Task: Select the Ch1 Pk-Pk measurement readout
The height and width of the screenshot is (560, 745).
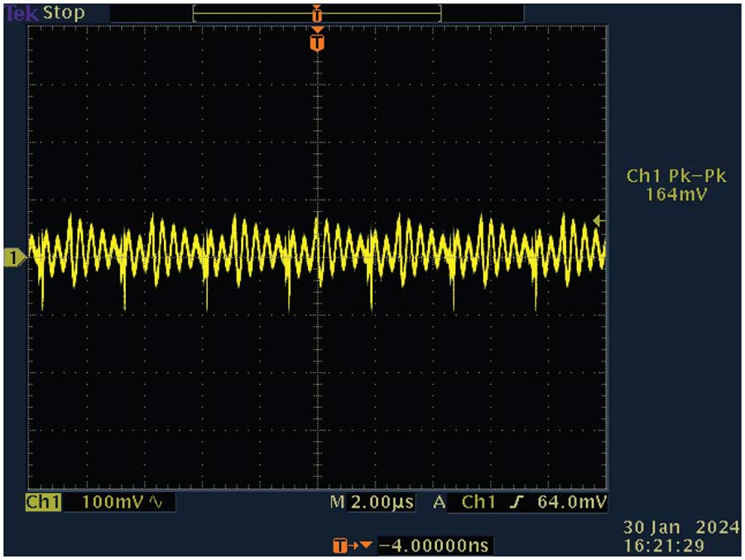Action: tap(676, 184)
